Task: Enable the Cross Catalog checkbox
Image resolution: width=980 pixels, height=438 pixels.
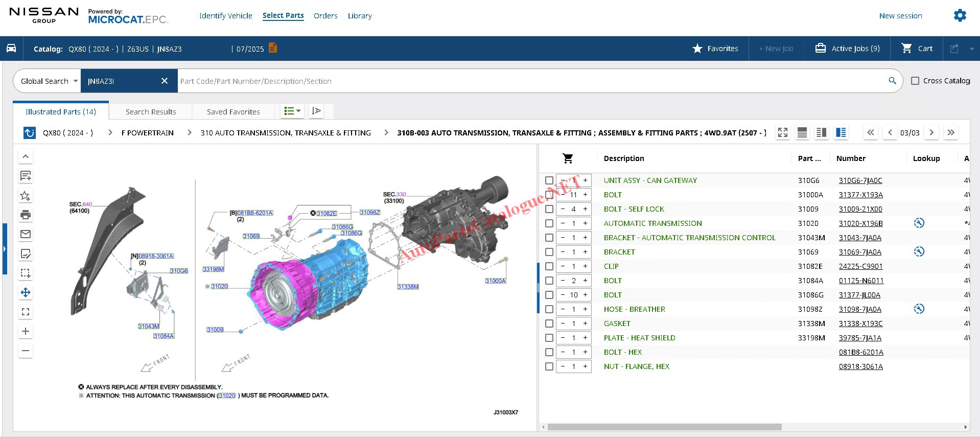Action: (915, 81)
